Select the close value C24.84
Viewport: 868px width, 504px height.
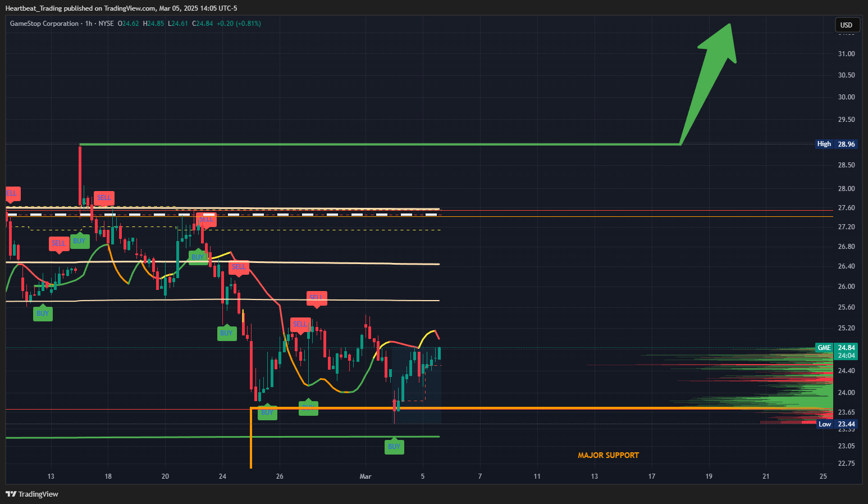coord(203,24)
